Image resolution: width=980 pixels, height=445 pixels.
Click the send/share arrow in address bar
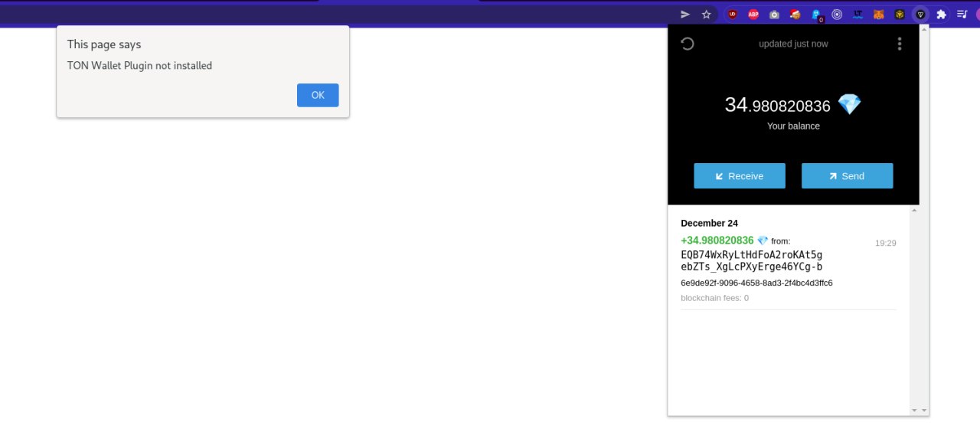tap(685, 14)
